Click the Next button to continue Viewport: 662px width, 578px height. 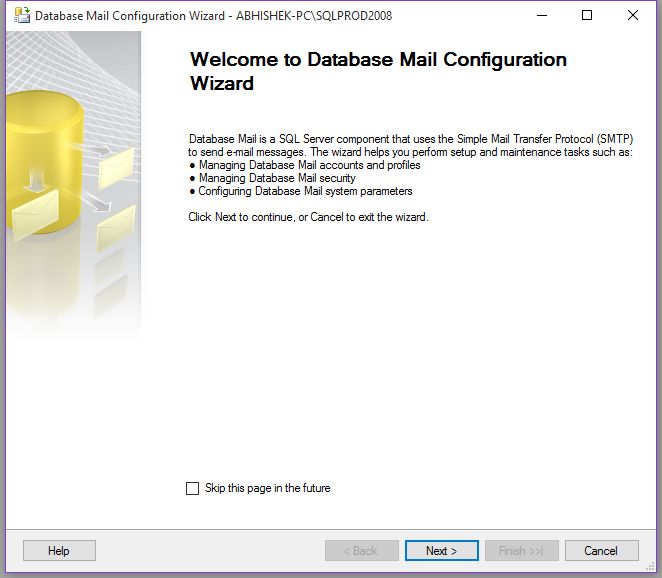pos(442,551)
